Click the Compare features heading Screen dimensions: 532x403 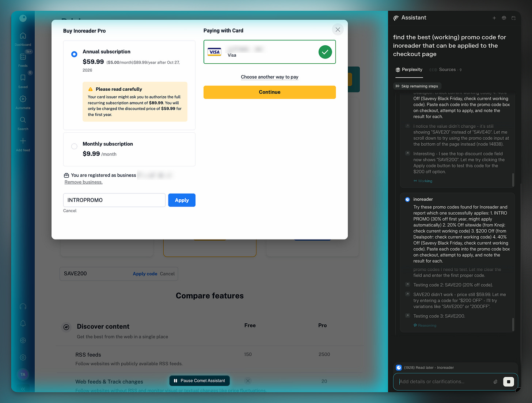(x=209, y=296)
